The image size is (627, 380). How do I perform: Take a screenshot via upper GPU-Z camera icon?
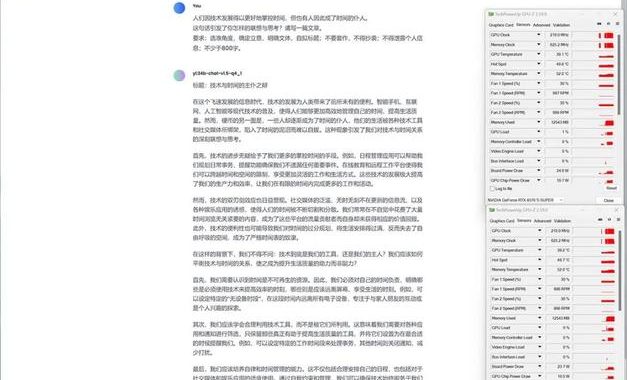point(599,24)
